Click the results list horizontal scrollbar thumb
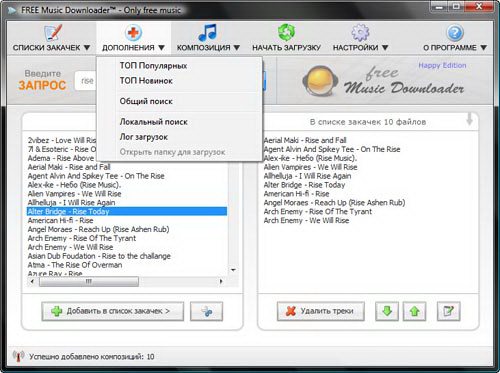The width and height of the screenshot is (500, 373). (89, 281)
